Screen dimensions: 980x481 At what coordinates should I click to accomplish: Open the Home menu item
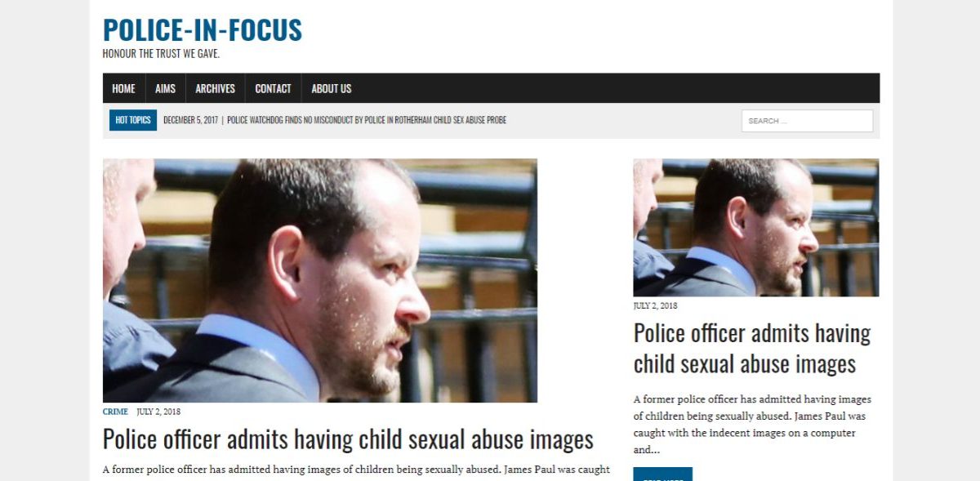tap(124, 88)
